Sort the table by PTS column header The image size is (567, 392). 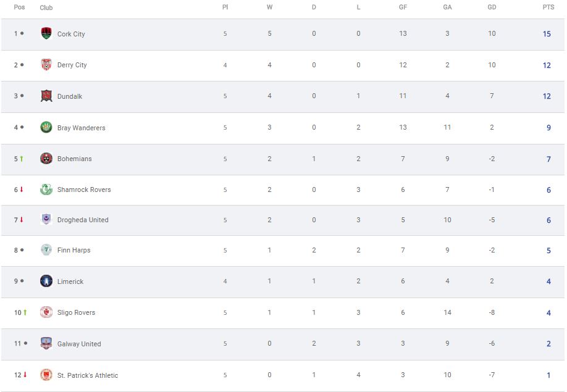[548, 7]
